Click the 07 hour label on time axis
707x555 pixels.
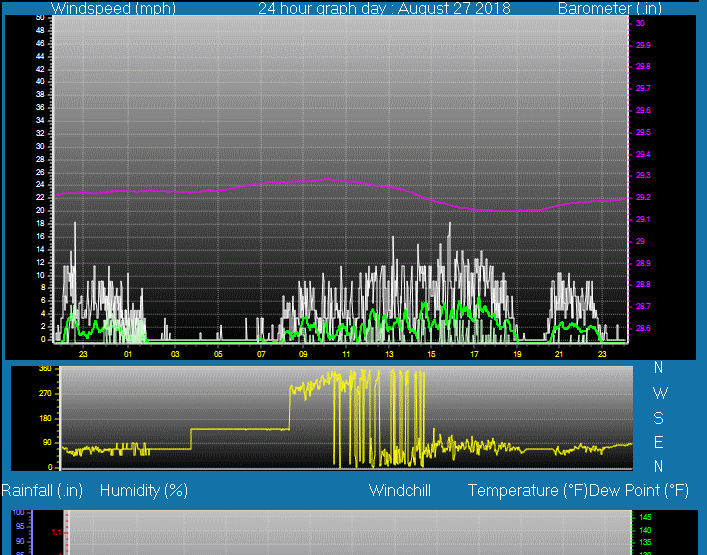click(262, 354)
